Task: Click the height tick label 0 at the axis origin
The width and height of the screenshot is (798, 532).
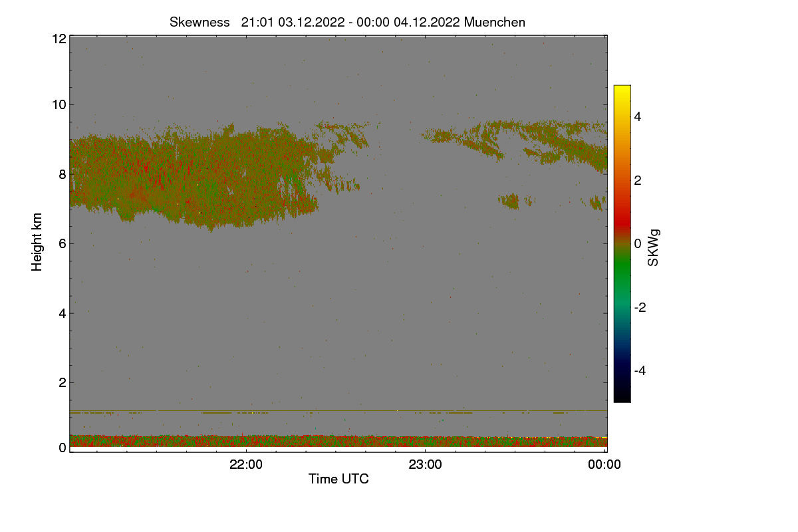Action: [62, 448]
